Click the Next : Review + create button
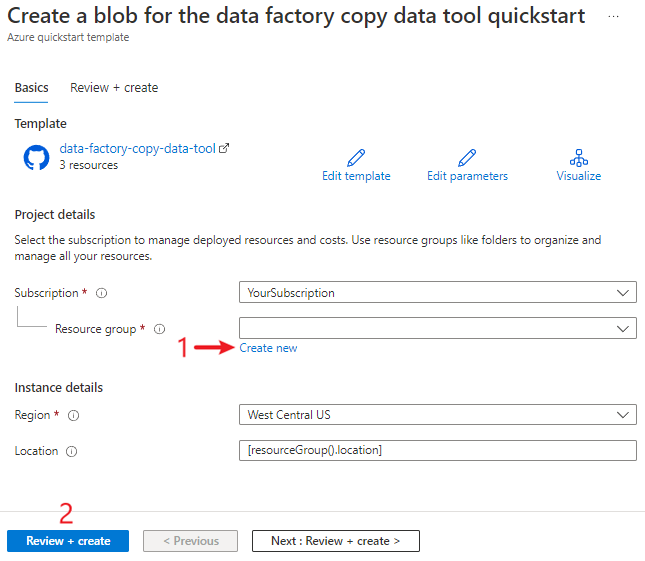Image resolution: width=645 pixels, height=561 pixels. point(335,541)
